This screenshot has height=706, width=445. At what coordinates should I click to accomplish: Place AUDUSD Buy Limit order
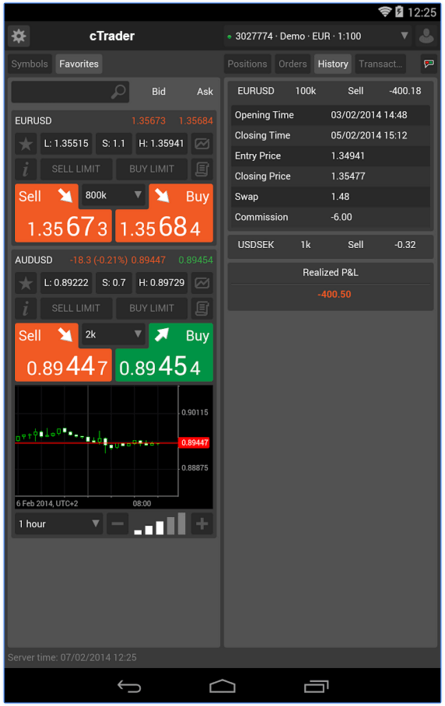pyautogui.click(x=151, y=308)
